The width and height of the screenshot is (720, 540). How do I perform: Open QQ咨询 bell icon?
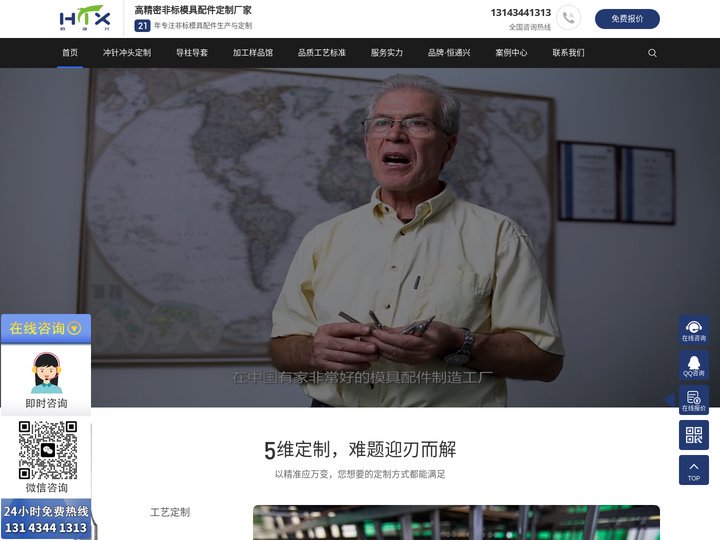coord(693,365)
